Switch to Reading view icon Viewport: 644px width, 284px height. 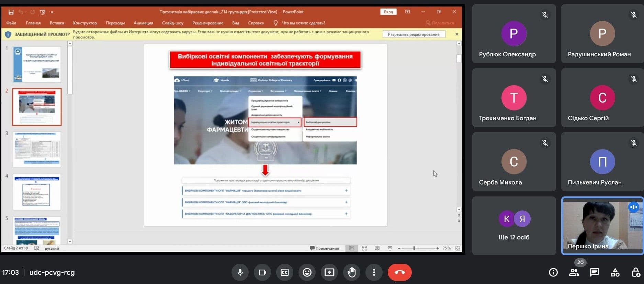(x=377, y=248)
